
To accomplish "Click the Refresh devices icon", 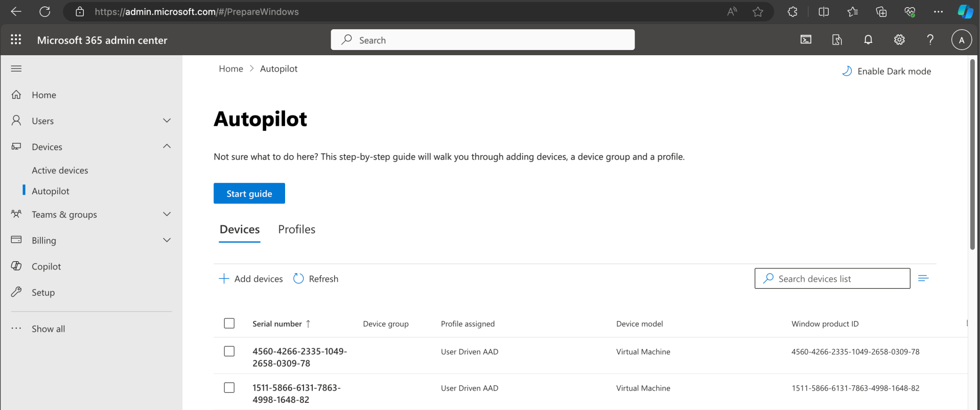I will click(x=299, y=279).
